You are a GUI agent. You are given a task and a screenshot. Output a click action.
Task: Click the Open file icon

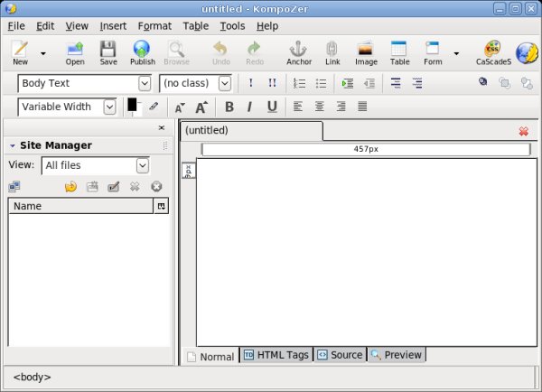coord(75,53)
